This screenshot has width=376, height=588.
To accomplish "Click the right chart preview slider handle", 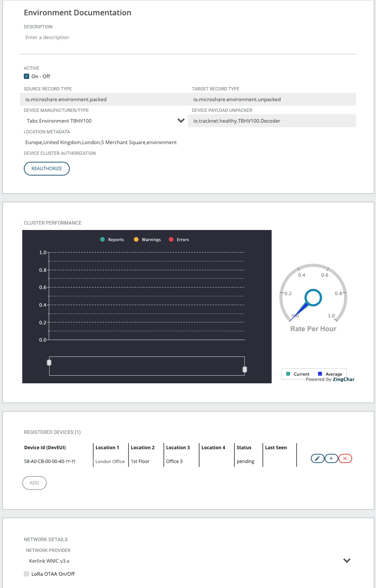I will [x=245, y=370].
